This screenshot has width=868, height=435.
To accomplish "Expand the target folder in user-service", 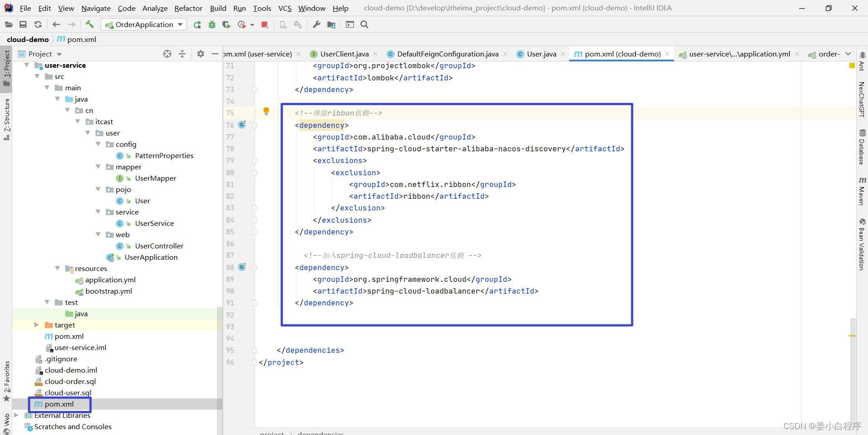I will pos(36,325).
